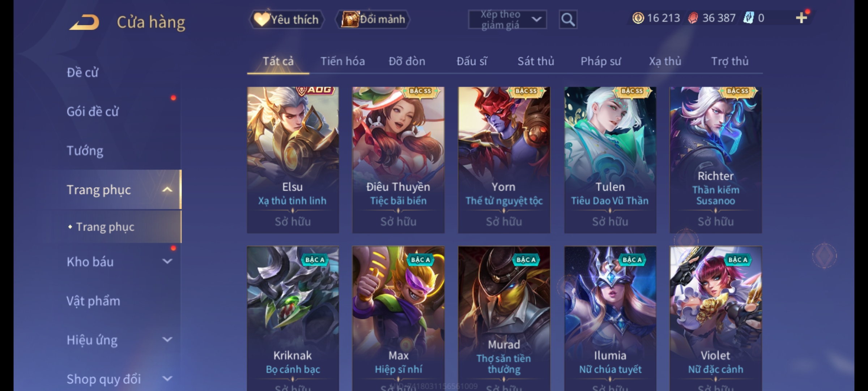Switch to the Sát thủ tab
The image size is (868, 391).
point(536,61)
